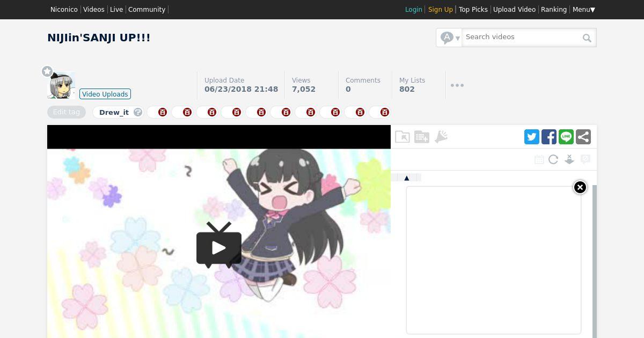Open the Drew_it tag
Viewport: 644px width, 338px height.
click(x=114, y=112)
